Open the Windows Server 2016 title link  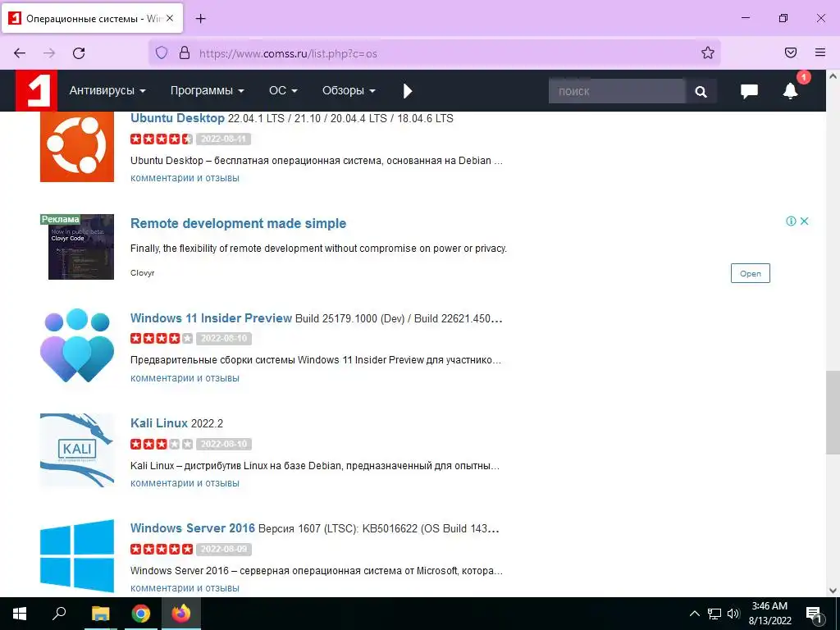tap(192, 528)
